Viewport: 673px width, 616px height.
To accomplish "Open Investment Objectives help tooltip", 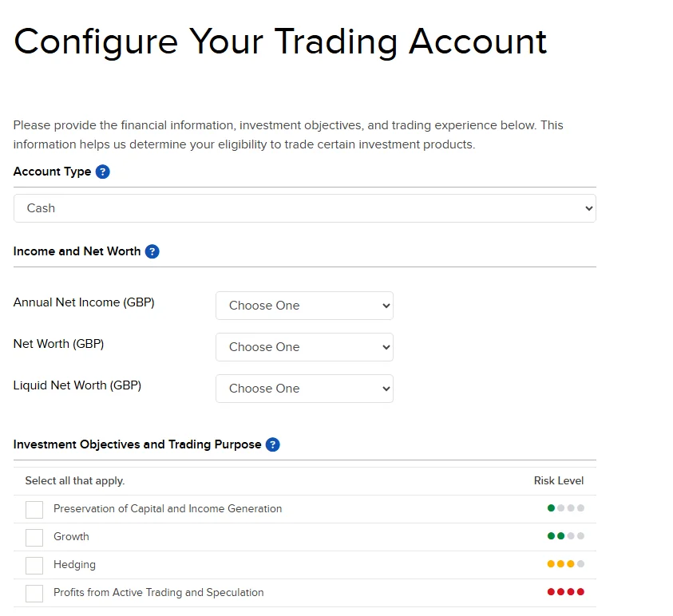I will [272, 444].
